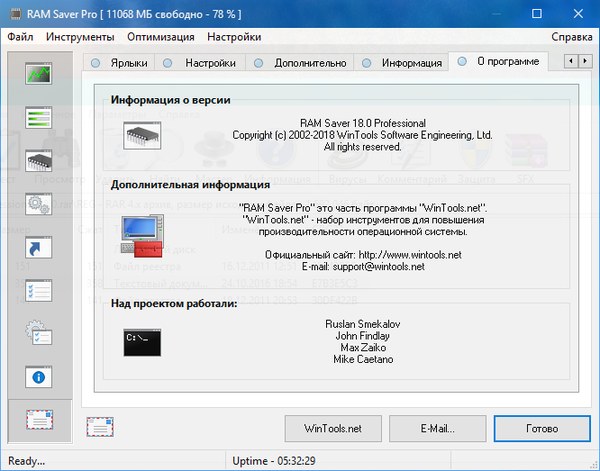
Task: Click the blue shortcut arrow sidebar icon
Action: pyautogui.click(x=39, y=247)
